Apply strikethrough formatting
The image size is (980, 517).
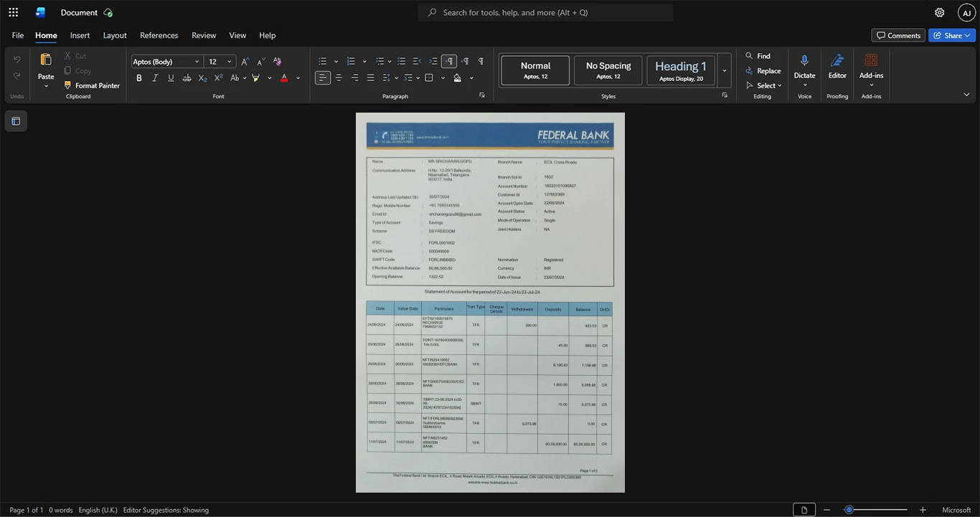tap(187, 78)
